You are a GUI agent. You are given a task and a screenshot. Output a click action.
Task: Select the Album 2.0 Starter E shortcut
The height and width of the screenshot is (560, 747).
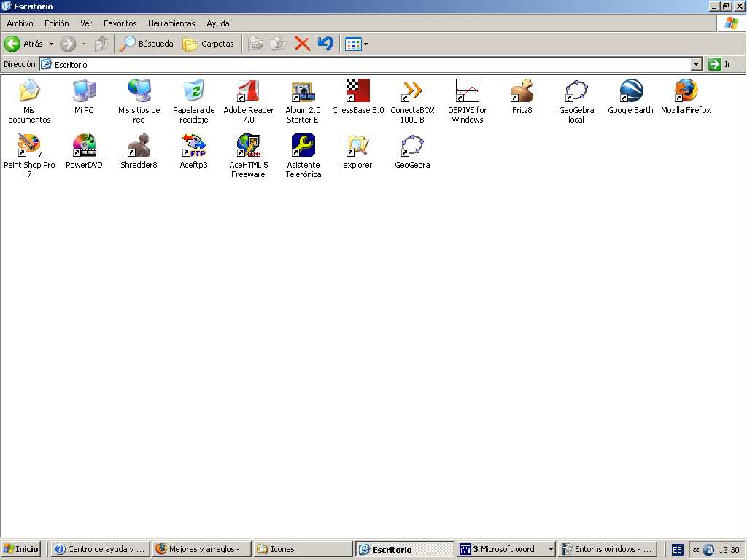(303, 90)
